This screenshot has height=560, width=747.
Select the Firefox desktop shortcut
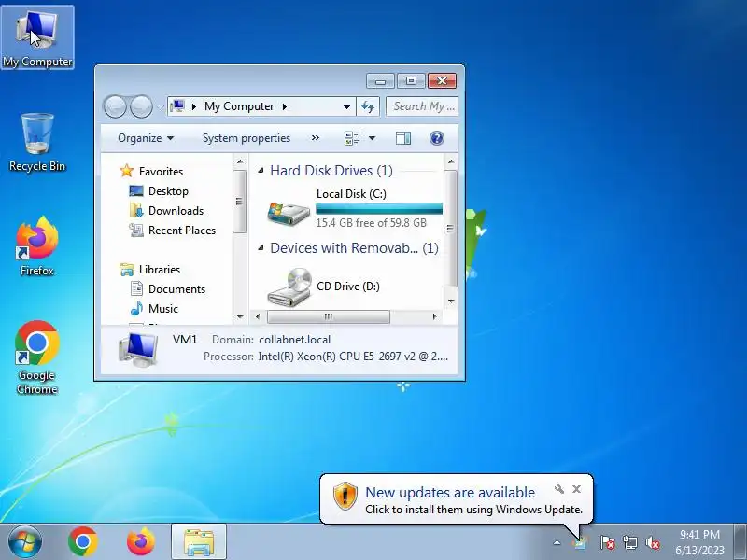37,246
